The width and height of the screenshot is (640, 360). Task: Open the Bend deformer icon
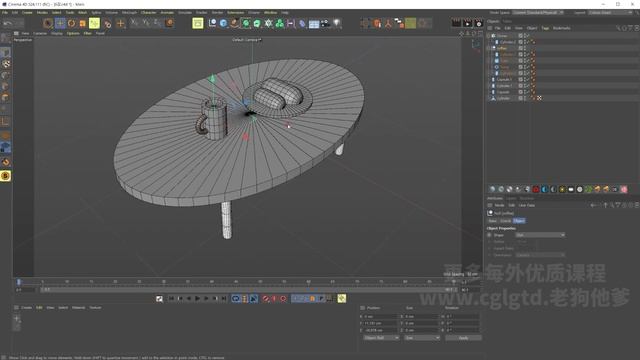(x=302, y=23)
